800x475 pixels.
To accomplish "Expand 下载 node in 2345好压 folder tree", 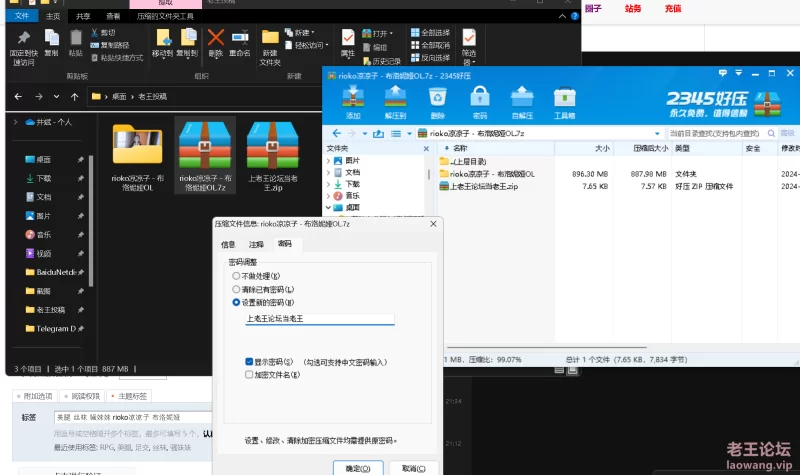I will pos(329,184).
